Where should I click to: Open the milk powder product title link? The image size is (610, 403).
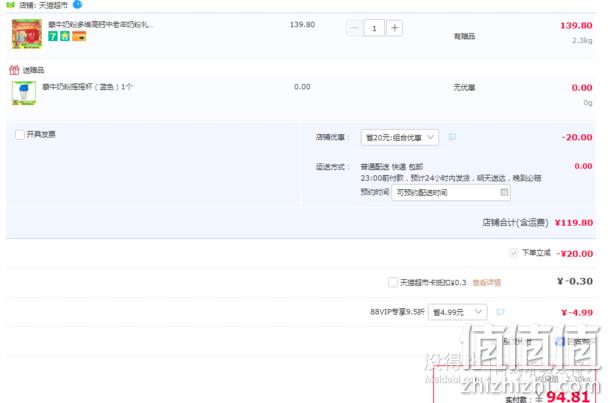click(101, 25)
